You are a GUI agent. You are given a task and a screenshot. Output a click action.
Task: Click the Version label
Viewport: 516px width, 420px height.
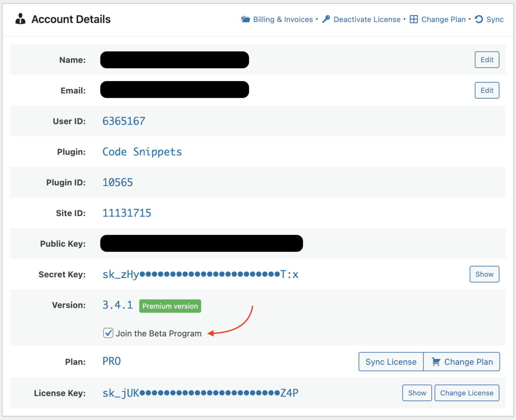coord(69,305)
